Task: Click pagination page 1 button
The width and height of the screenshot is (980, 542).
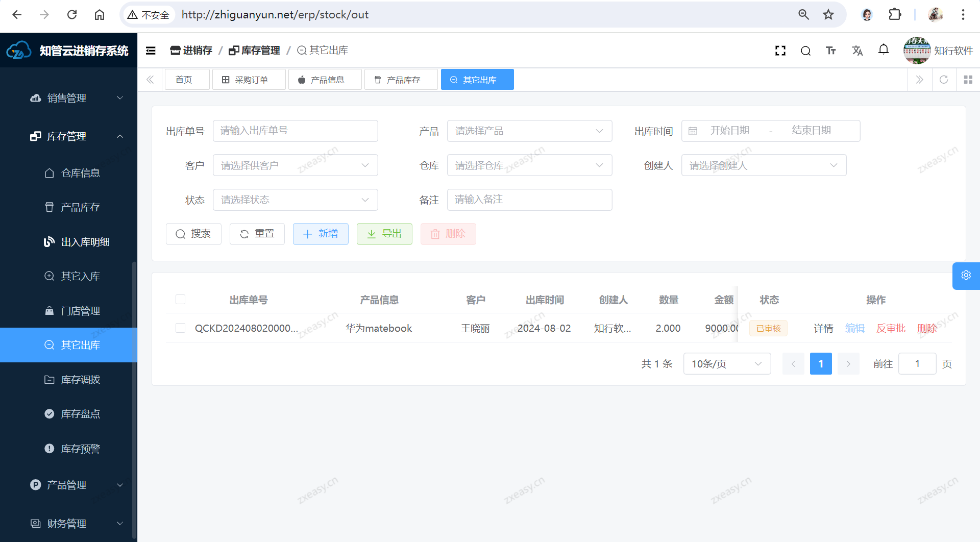Action: click(821, 364)
